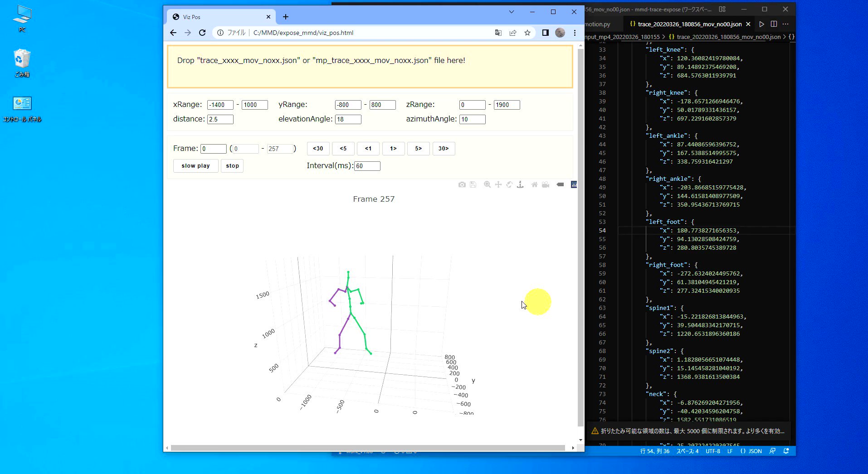The height and width of the screenshot is (474, 868).
Task: Select the Plotly pan tool
Action: click(x=498, y=184)
